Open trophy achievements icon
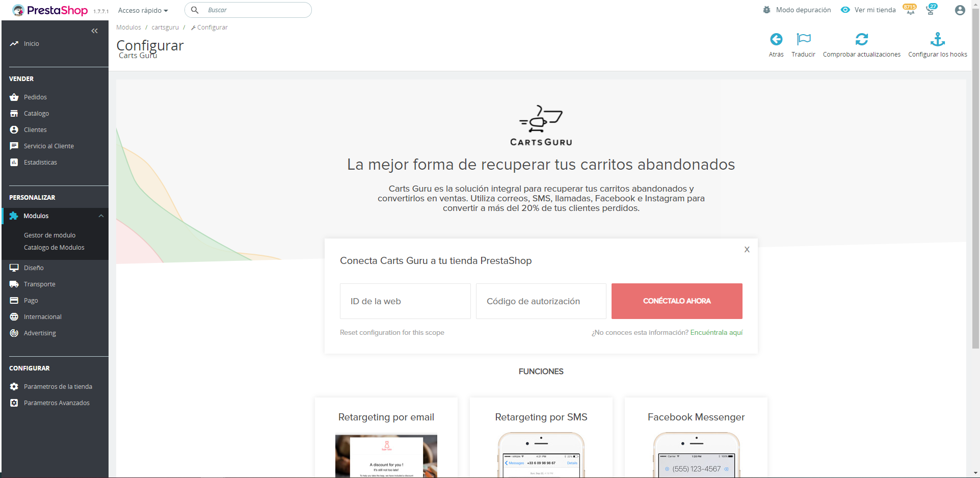The width and height of the screenshot is (980, 478). pyautogui.click(x=931, y=10)
